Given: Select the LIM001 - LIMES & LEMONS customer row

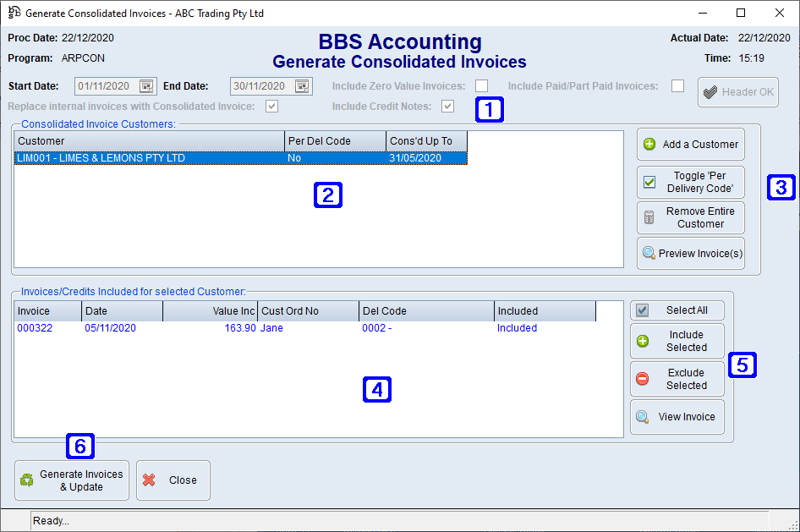Looking at the screenshot, I should (x=127, y=157).
